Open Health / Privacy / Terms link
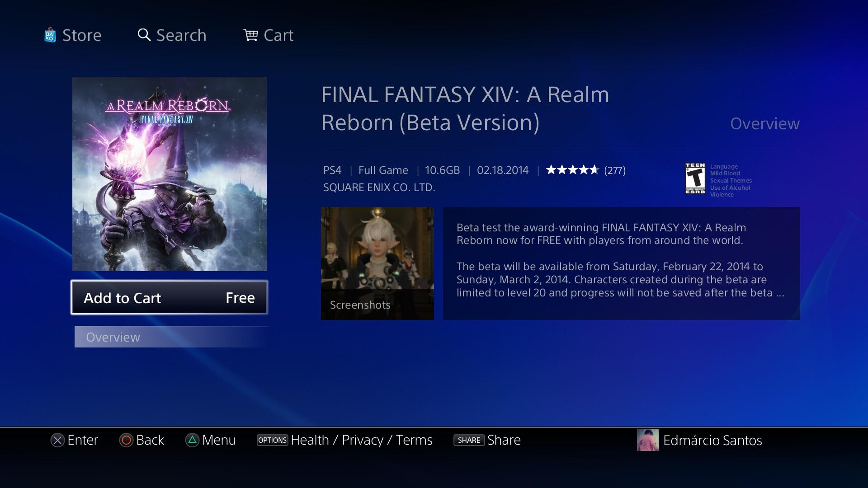Screen dimensions: 868x488 pyautogui.click(x=362, y=440)
